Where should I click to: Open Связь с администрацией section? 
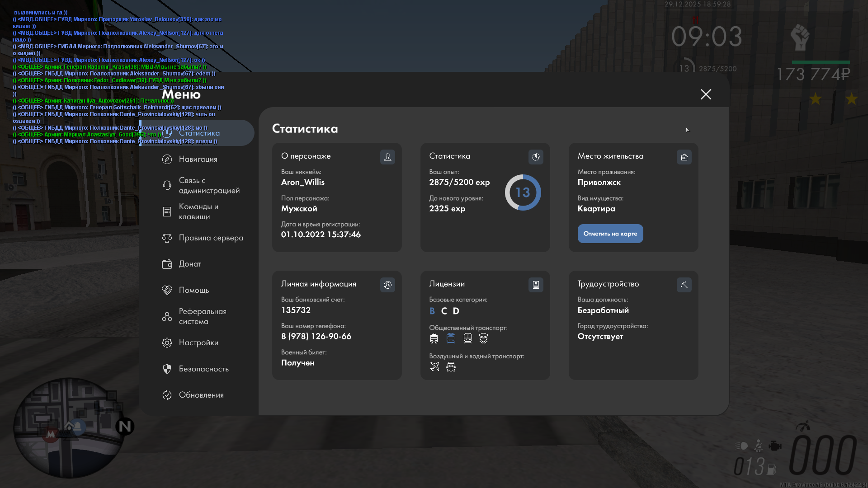(209, 185)
